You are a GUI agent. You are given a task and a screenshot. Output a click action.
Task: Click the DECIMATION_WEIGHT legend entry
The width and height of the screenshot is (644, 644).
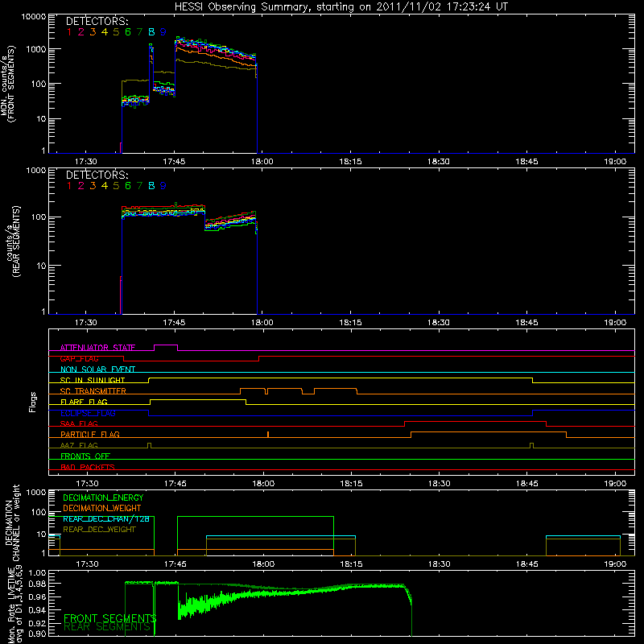point(102,508)
